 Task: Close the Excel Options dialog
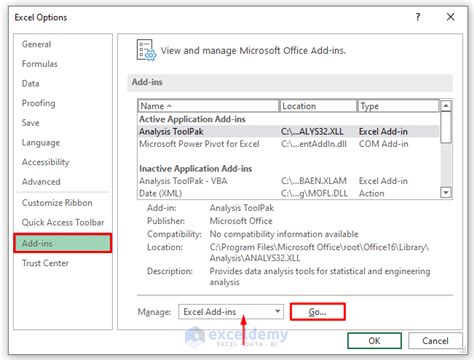(x=450, y=17)
